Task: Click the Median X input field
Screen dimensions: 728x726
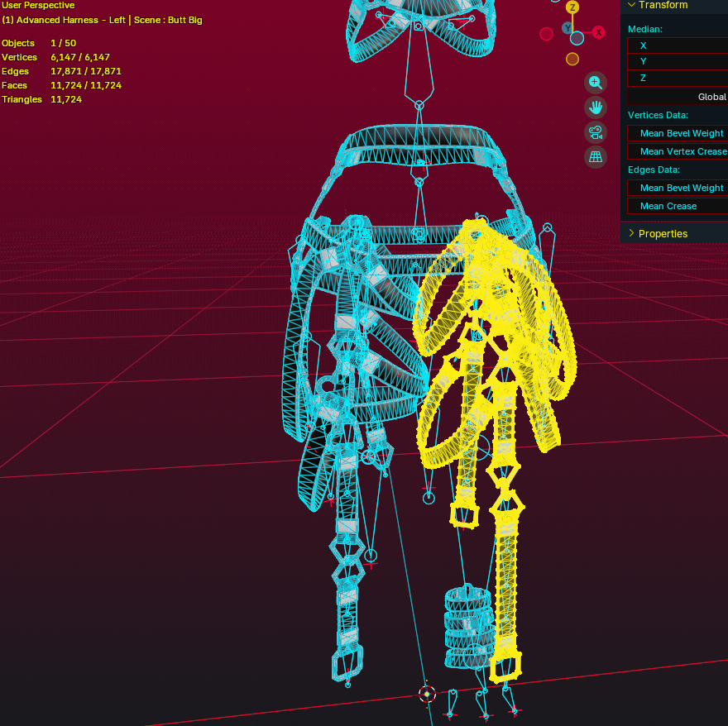Action: click(x=678, y=45)
